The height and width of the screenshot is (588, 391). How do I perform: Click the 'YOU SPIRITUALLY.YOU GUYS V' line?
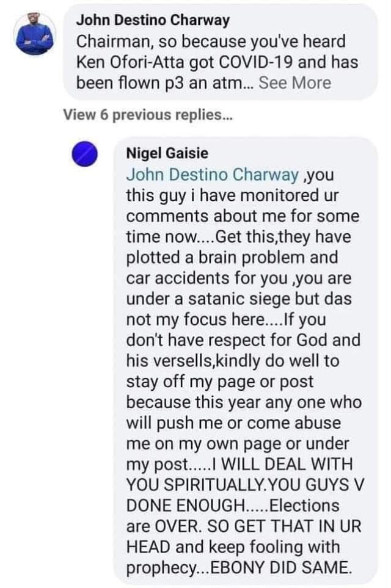(245, 485)
